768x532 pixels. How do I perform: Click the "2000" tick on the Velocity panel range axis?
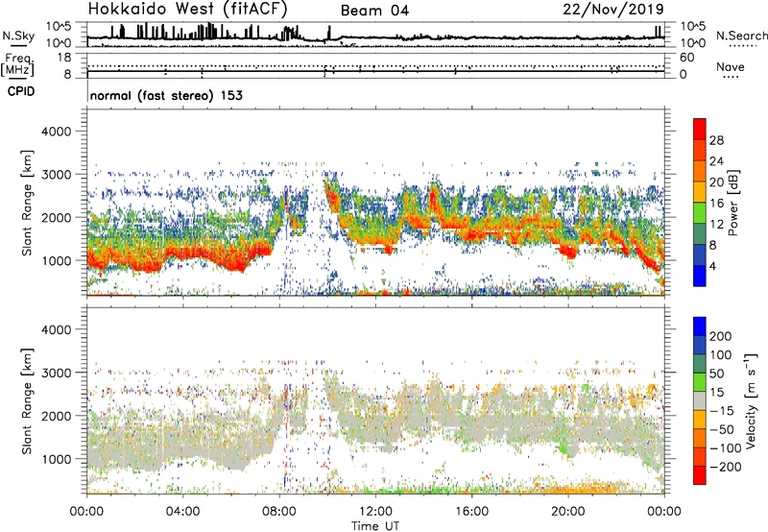point(56,416)
